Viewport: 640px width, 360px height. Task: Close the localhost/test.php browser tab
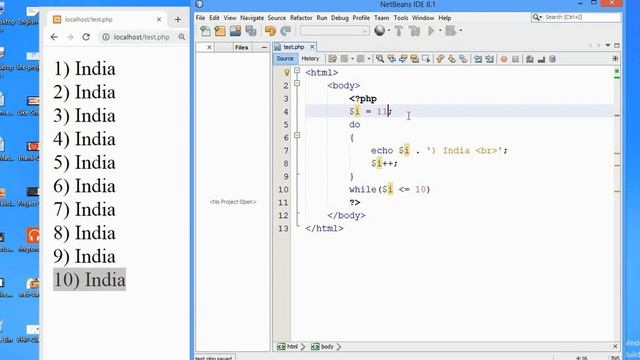pos(159,19)
